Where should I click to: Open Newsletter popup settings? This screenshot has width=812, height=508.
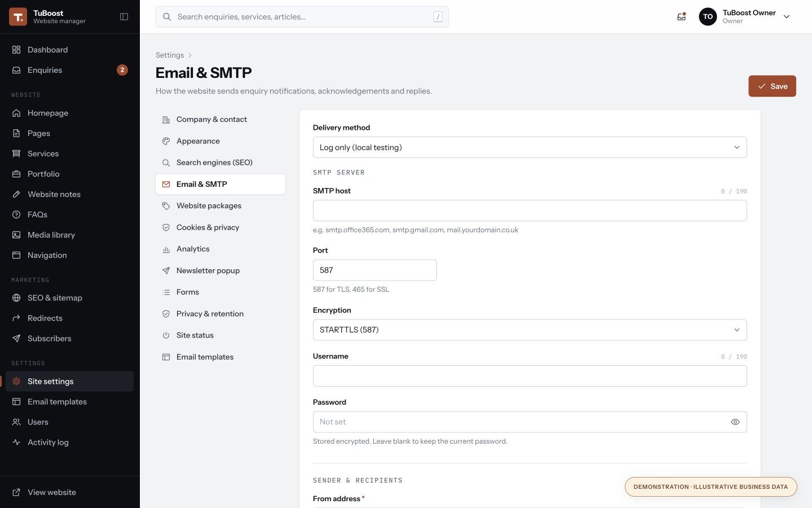tap(220, 271)
